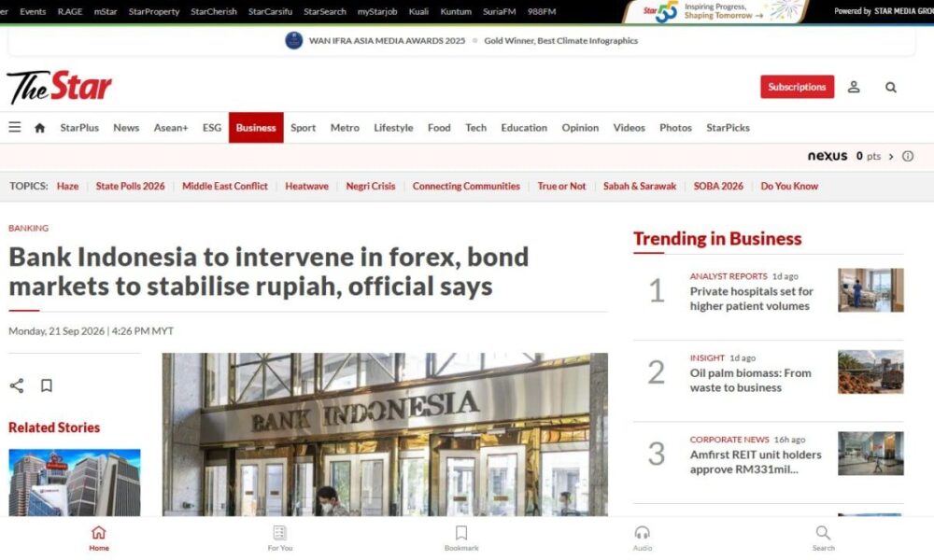The width and height of the screenshot is (934, 560).
Task: Click ANALYST REPORTS category link
Action: coord(729,276)
